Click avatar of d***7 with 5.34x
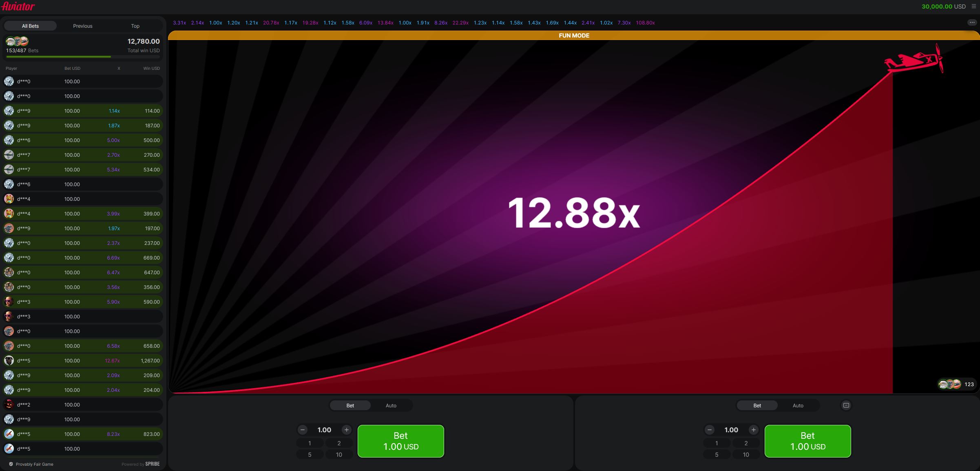This screenshot has height=471, width=980. point(9,169)
